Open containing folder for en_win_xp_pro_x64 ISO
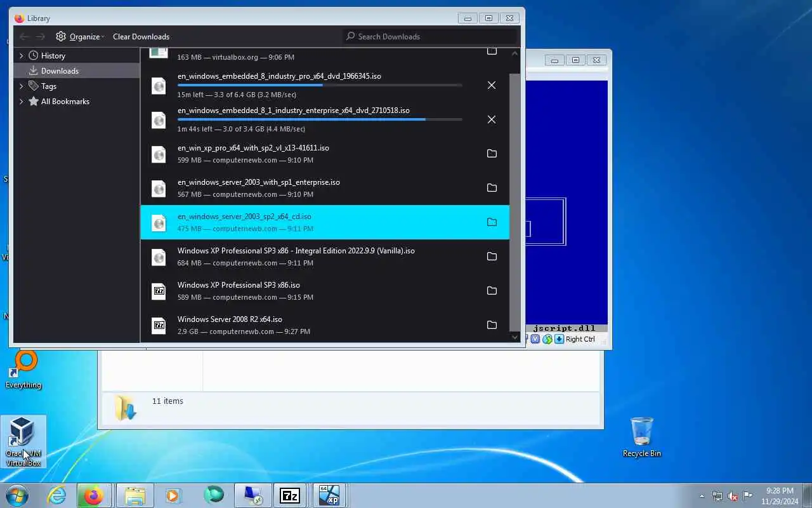The image size is (812, 508). pos(492,154)
